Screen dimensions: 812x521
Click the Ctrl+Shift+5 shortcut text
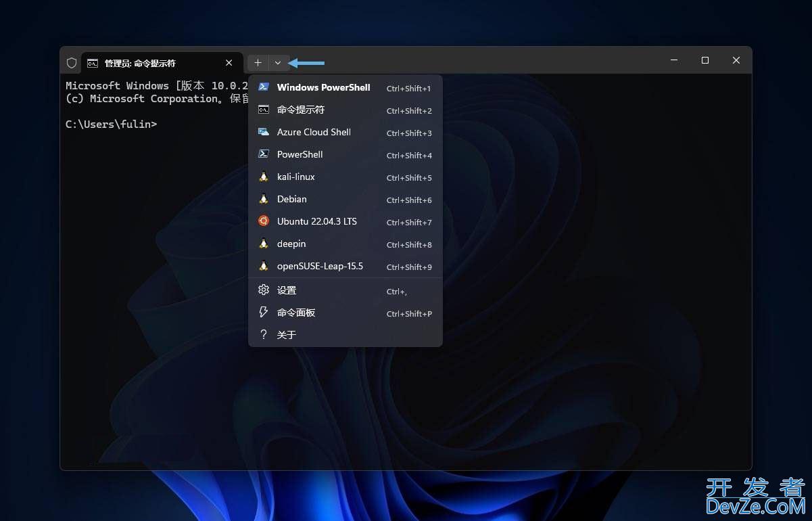click(x=409, y=177)
